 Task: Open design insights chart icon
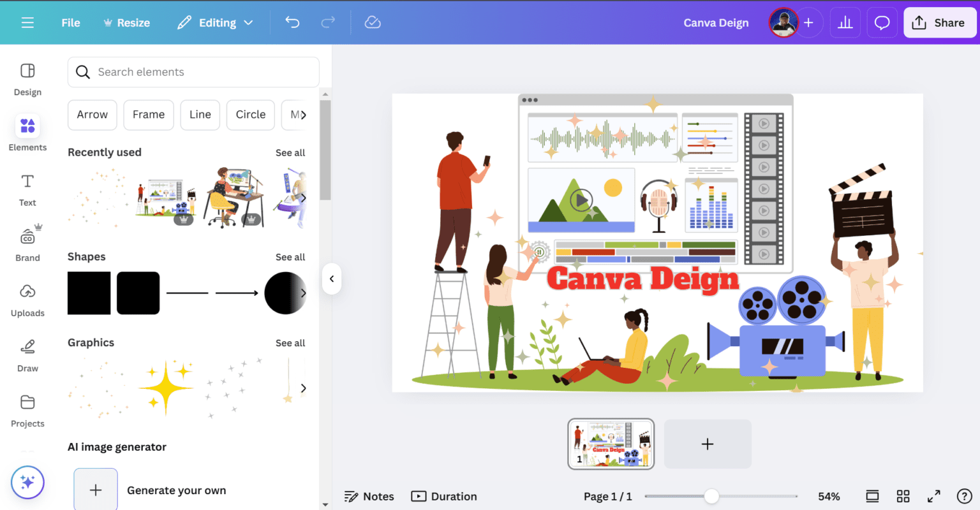(x=845, y=22)
